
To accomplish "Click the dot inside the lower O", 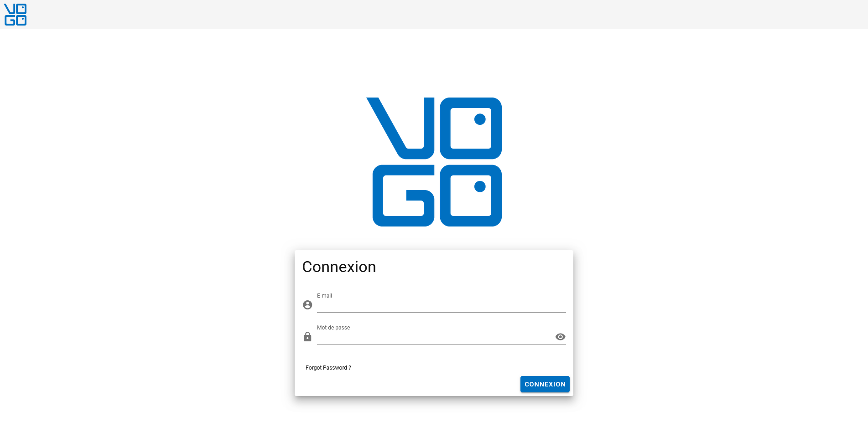I will pyautogui.click(x=480, y=186).
